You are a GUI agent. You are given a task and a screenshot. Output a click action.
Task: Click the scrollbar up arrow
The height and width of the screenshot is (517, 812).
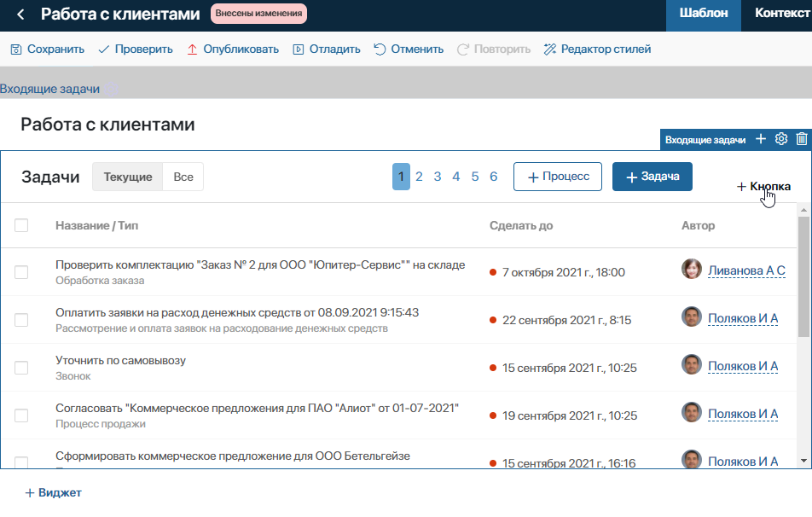(803, 210)
